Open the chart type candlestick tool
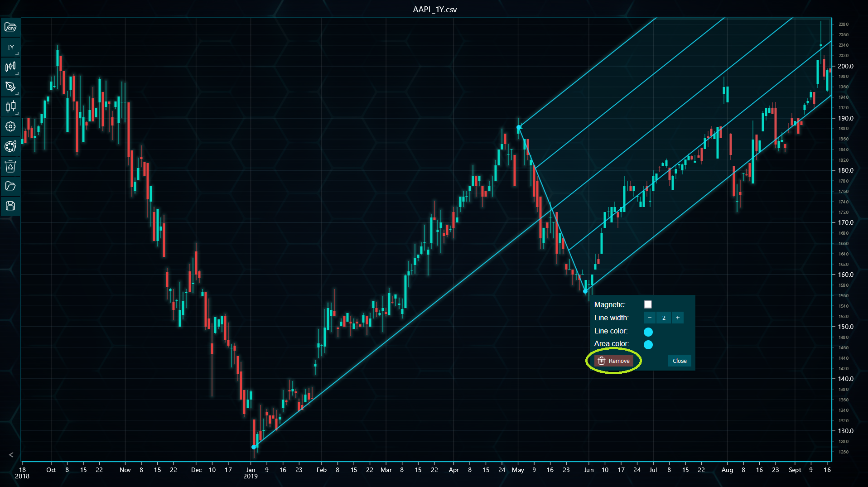Screen dimensions: 868x487 click(x=10, y=67)
